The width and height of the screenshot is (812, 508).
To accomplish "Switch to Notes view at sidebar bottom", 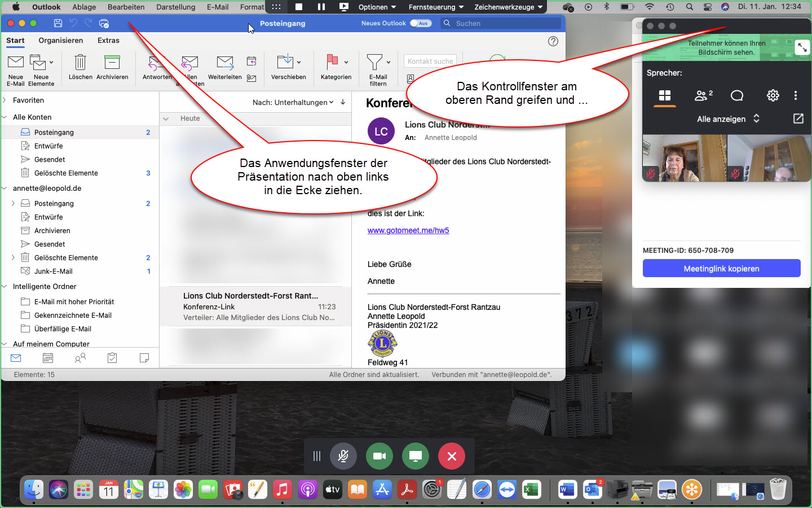I will [x=144, y=358].
